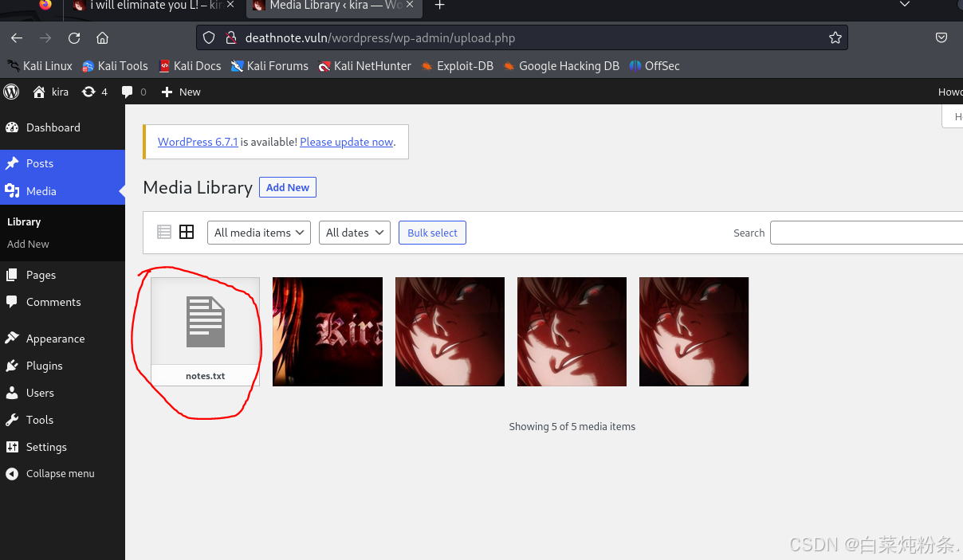
Task: Open Appearance menu in sidebar
Action: click(x=62, y=339)
